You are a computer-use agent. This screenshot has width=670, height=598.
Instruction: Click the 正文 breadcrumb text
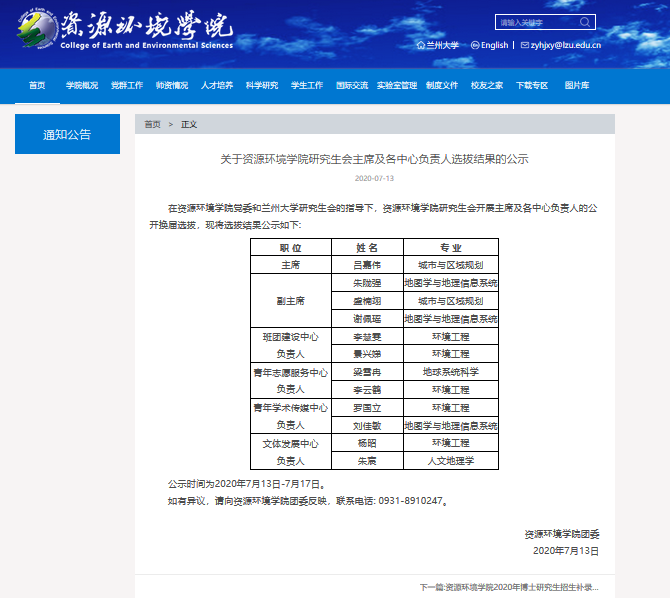189,124
